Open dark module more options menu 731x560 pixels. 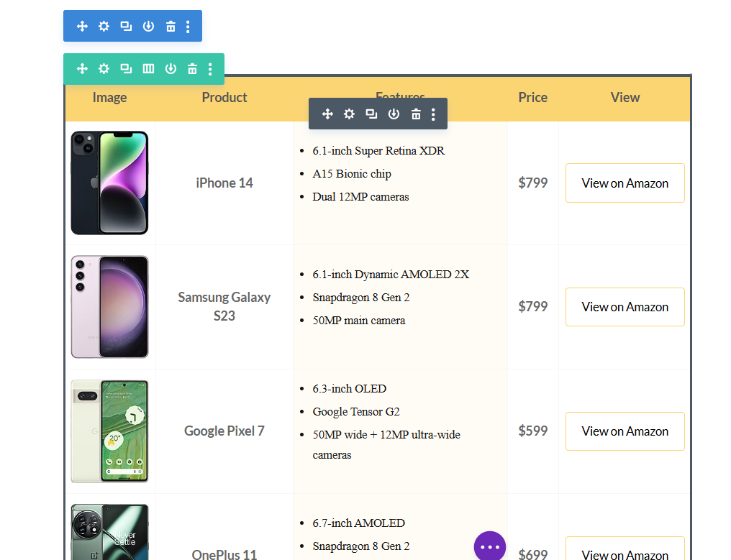[433, 114]
